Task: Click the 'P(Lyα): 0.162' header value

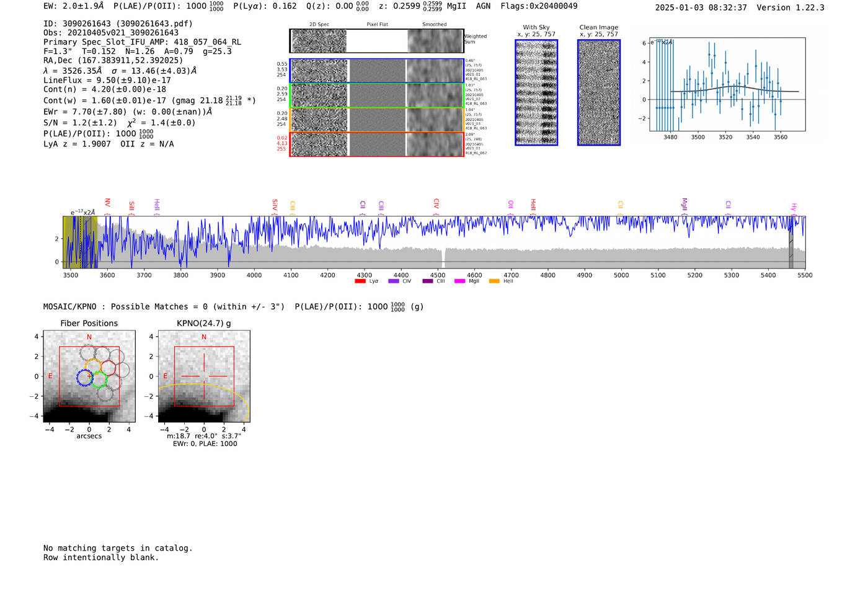Action: tap(265, 6)
